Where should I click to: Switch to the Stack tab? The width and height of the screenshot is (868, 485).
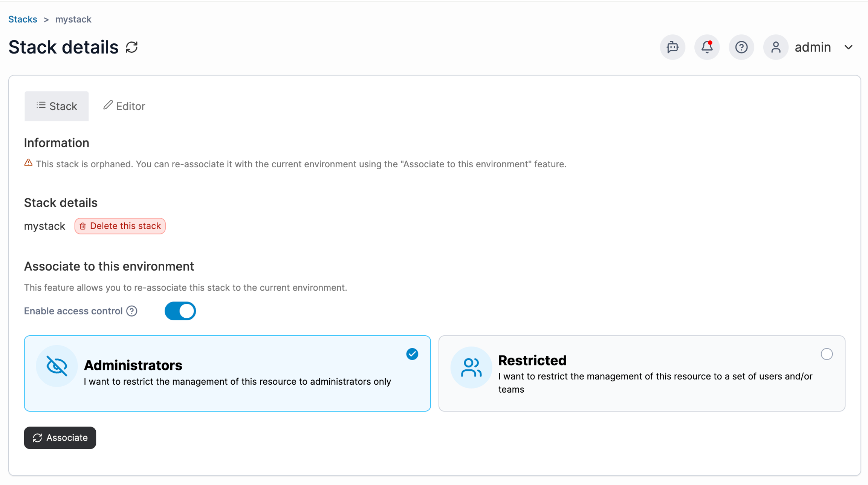pyautogui.click(x=57, y=106)
